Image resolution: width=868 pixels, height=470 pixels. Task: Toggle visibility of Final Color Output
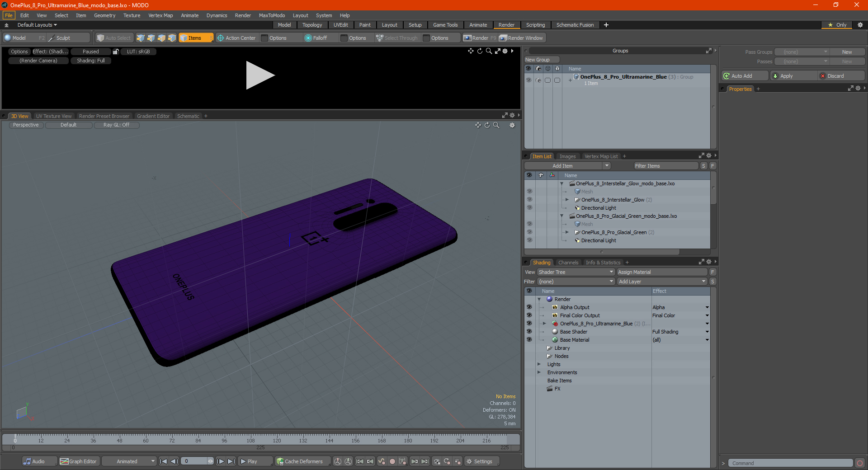tap(529, 315)
